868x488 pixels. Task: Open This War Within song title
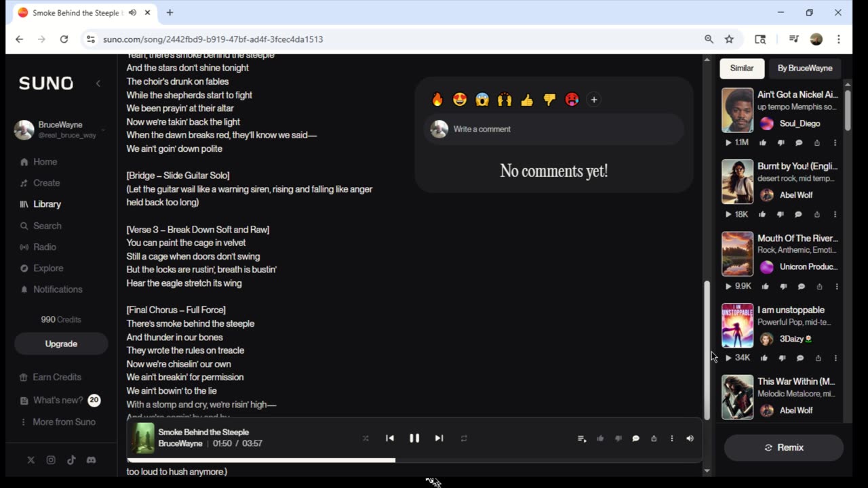click(796, 382)
